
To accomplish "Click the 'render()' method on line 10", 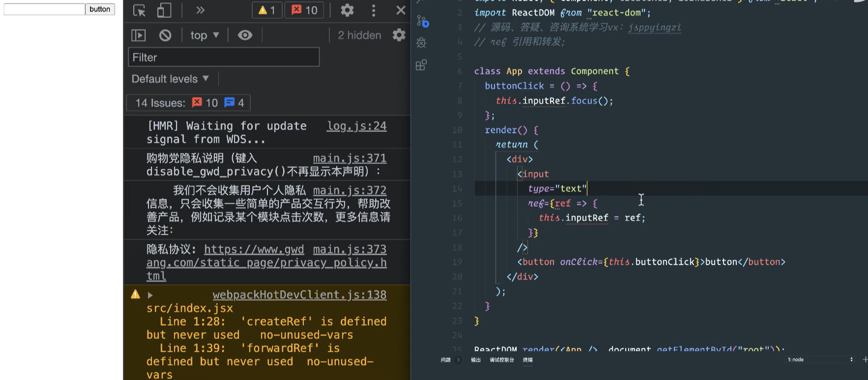I will coord(506,130).
